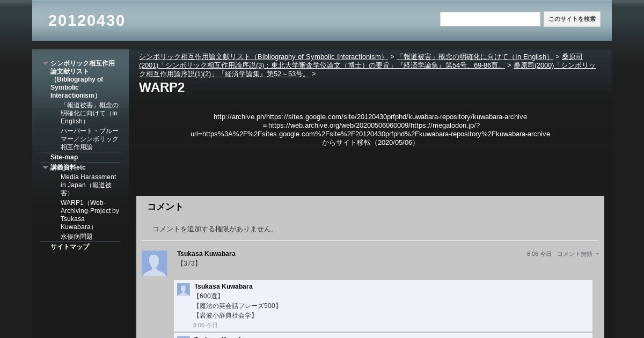The width and height of the screenshot is (644, 338).
Task: Open シンボリック相互作用論文献リスト in the sidebar
Action: click(83, 79)
